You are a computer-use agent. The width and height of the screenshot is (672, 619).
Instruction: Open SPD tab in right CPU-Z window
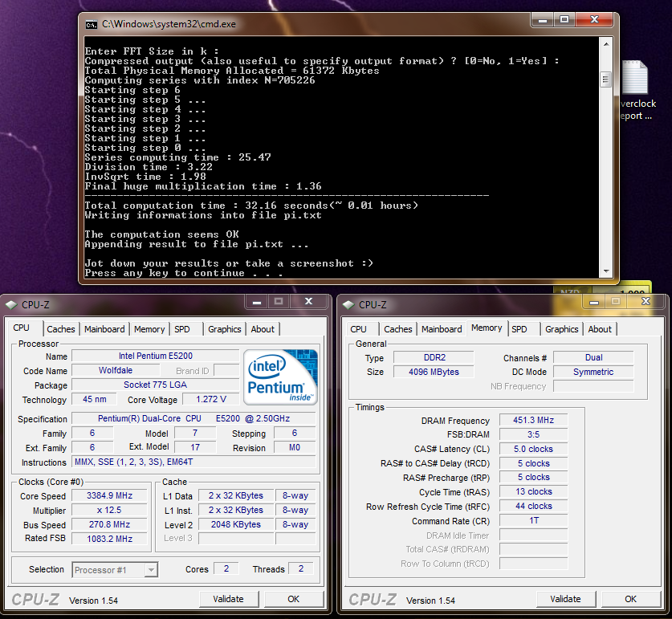(519, 329)
